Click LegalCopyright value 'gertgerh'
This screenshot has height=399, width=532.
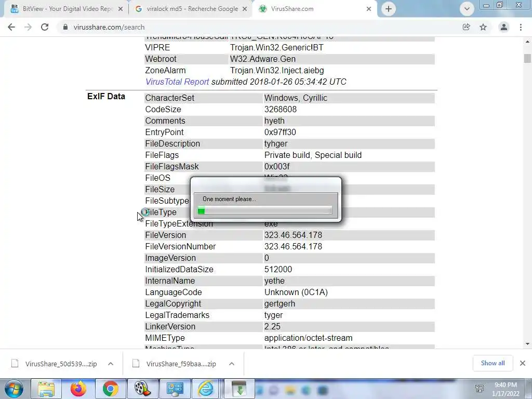pyautogui.click(x=280, y=303)
